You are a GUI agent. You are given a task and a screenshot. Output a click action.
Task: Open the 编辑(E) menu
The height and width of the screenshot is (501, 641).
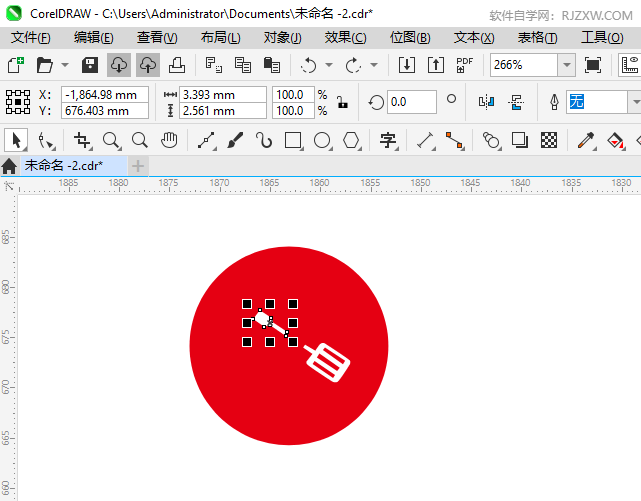point(94,38)
